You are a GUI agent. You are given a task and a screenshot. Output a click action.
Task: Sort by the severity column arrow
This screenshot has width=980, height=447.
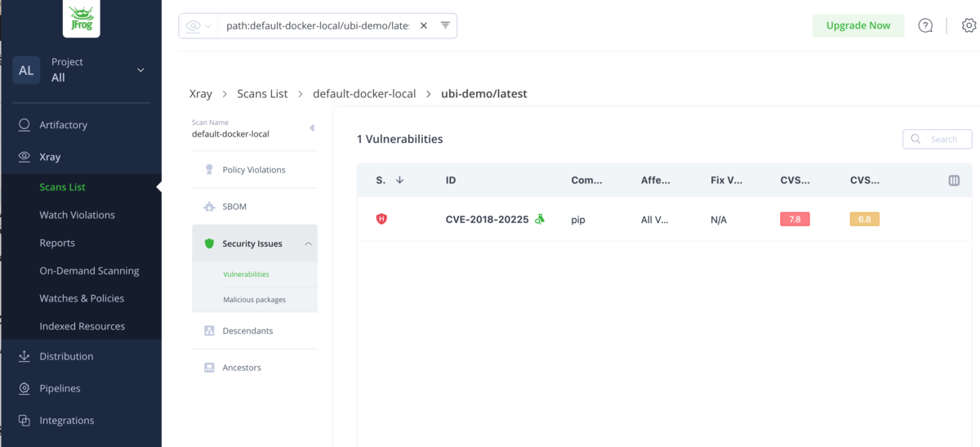[399, 180]
